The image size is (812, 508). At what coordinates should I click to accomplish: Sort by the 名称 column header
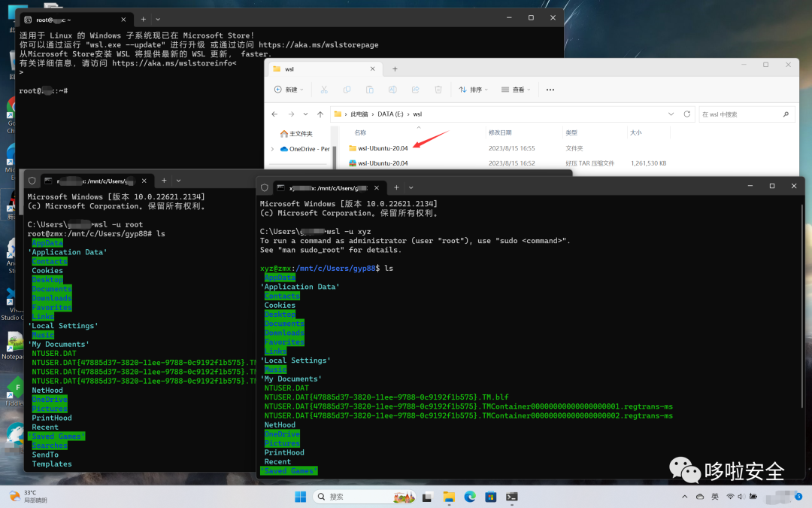point(360,132)
